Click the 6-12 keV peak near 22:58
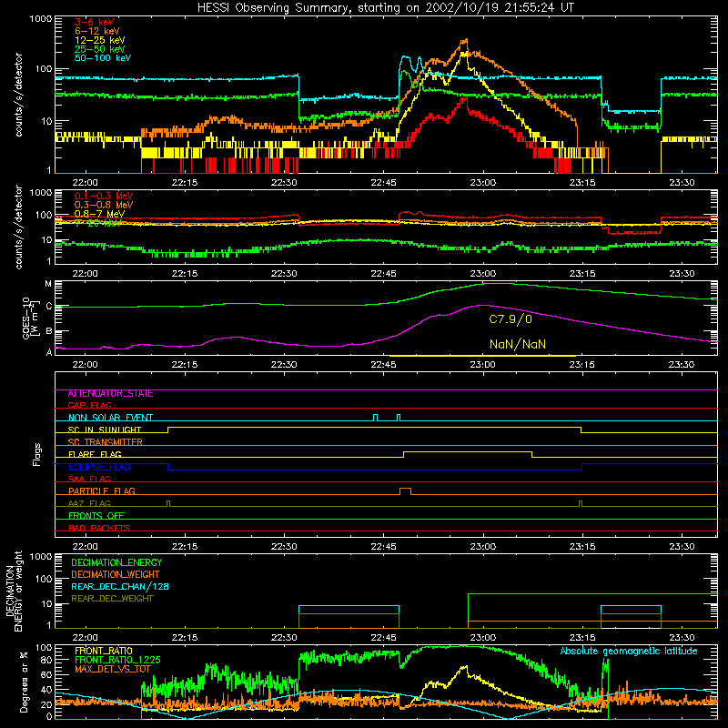The width and height of the screenshot is (728, 728). [465, 41]
